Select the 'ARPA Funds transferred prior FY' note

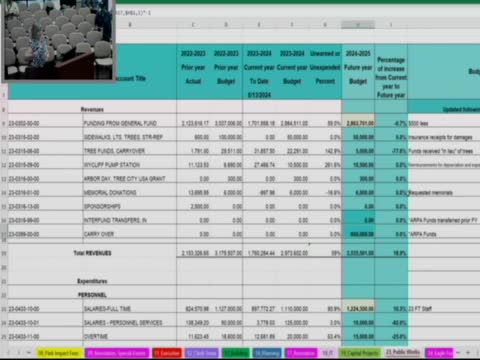coord(444,220)
